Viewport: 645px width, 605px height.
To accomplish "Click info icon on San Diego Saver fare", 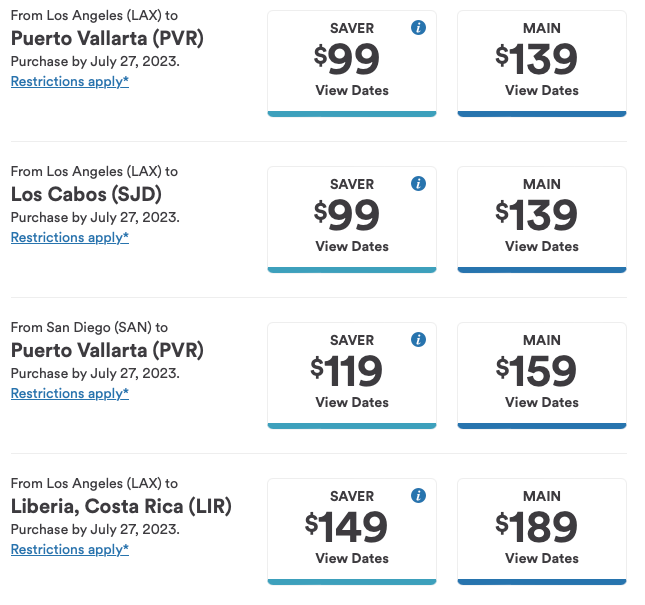I will (x=419, y=340).
